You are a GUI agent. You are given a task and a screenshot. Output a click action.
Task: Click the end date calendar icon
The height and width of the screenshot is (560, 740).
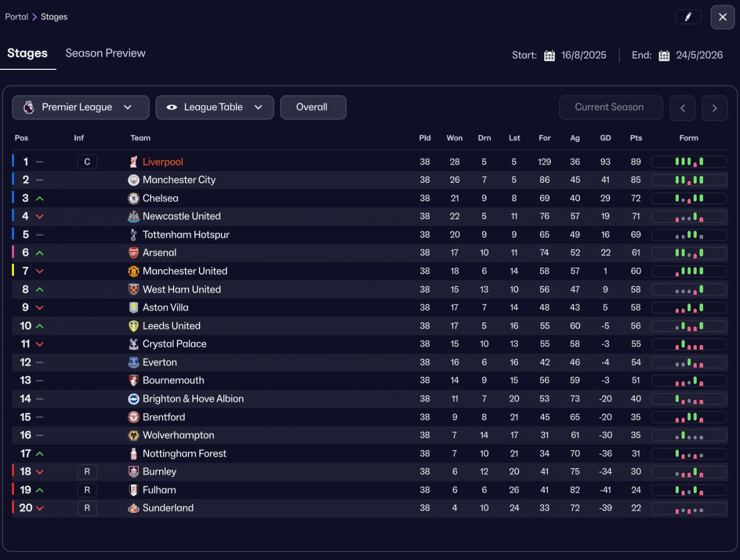point(664,55)
